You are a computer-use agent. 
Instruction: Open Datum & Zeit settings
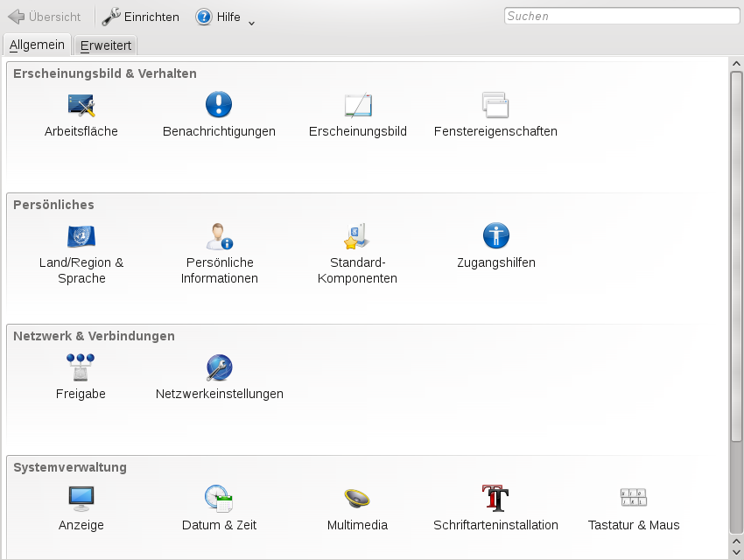[219, 499]
